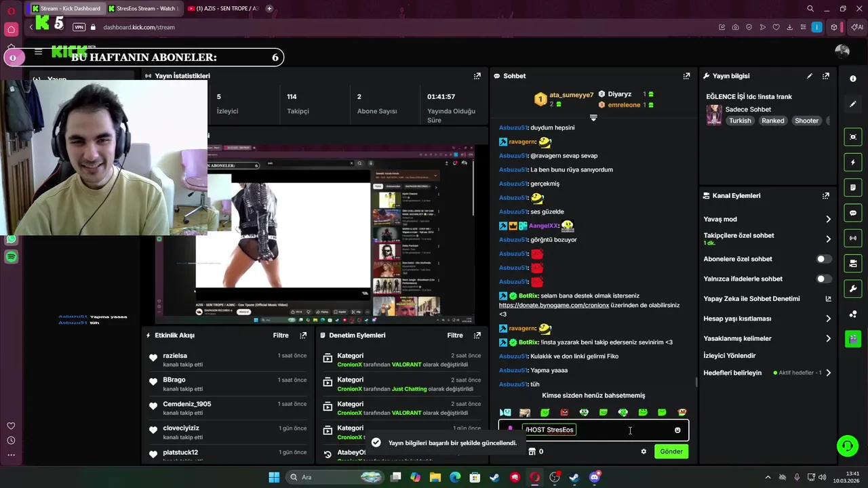This screenshot has width=868, height=488.
Task: Open a new browser tab
Action: (269, 8)
